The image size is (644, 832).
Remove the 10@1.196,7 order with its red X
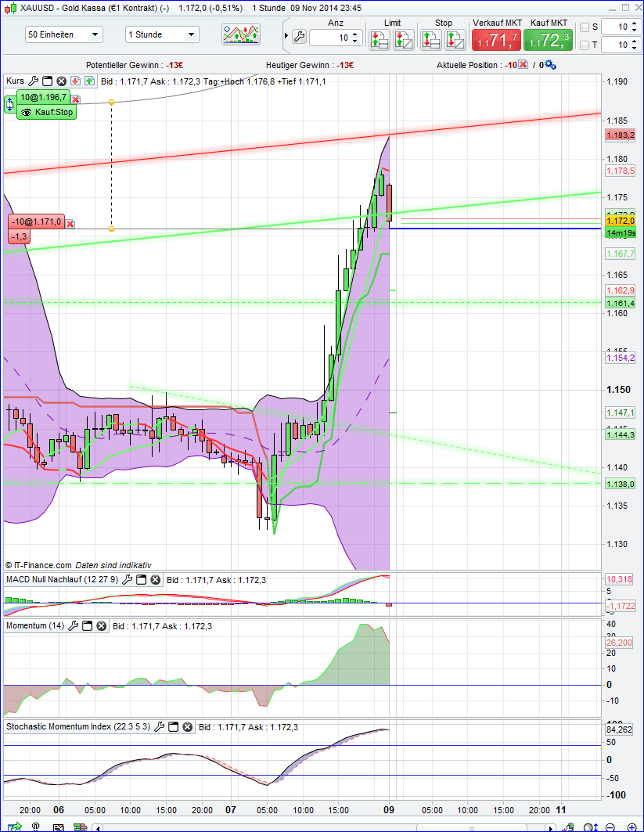[x=75, y=99]
